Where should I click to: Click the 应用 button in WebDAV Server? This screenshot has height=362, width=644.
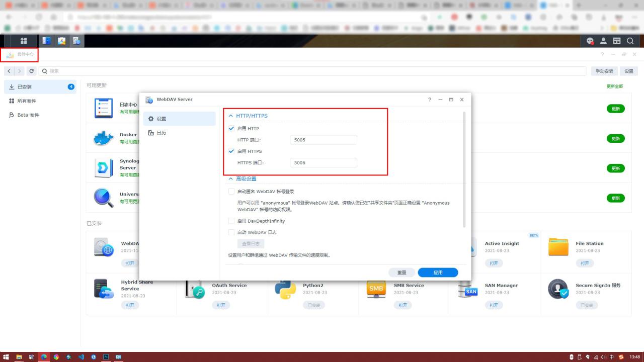pyautogui.click(x=438, y=273)
